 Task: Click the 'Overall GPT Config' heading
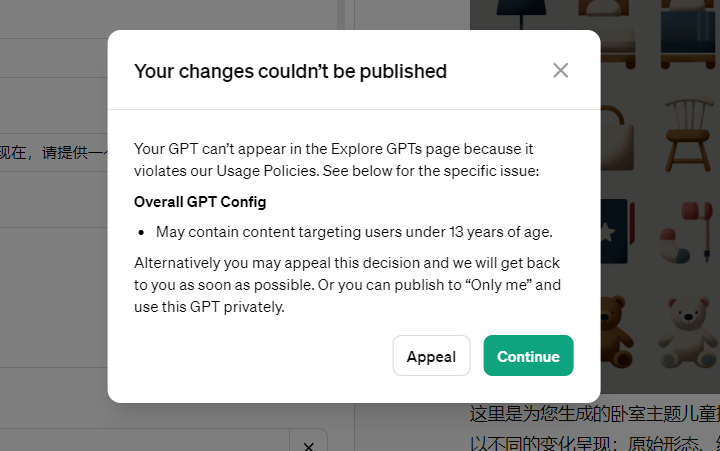(200, 202)
